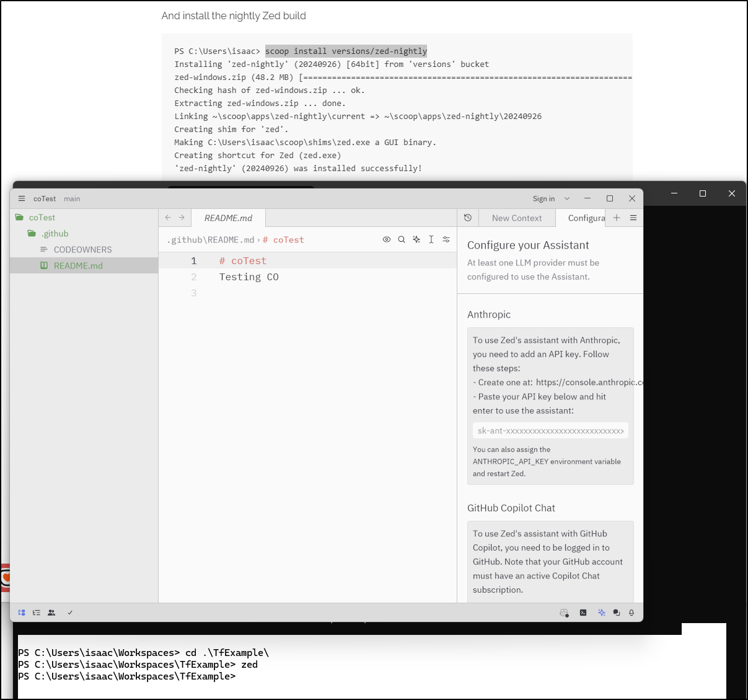This screenshot has width=748, height=700.
Task: Navigate forward with the right arrow
Action: [x=182, y=218]
